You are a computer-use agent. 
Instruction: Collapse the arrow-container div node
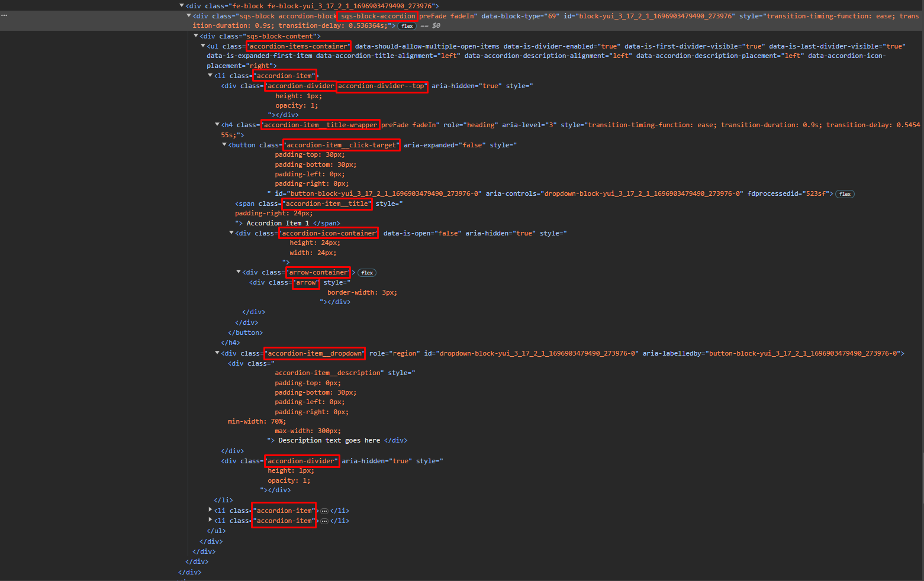click(x=239, y=272)
